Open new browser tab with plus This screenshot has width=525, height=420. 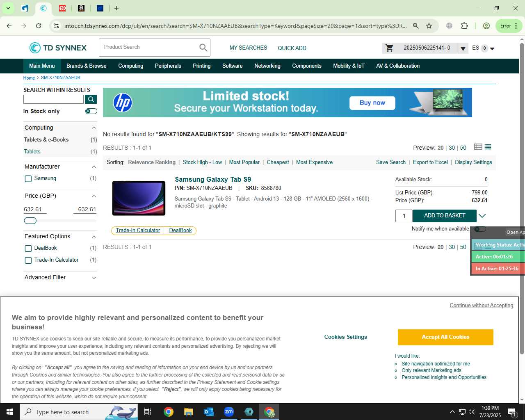click(116, 8)
